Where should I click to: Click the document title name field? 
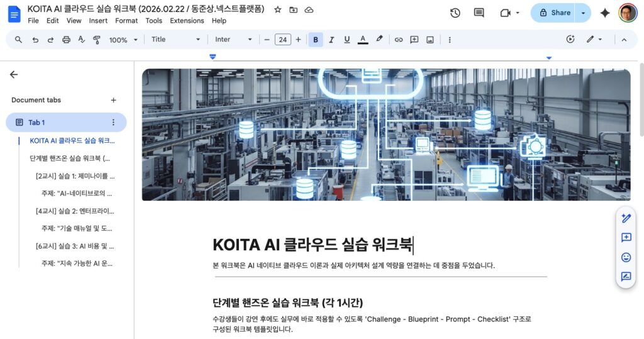pos(146,9)
